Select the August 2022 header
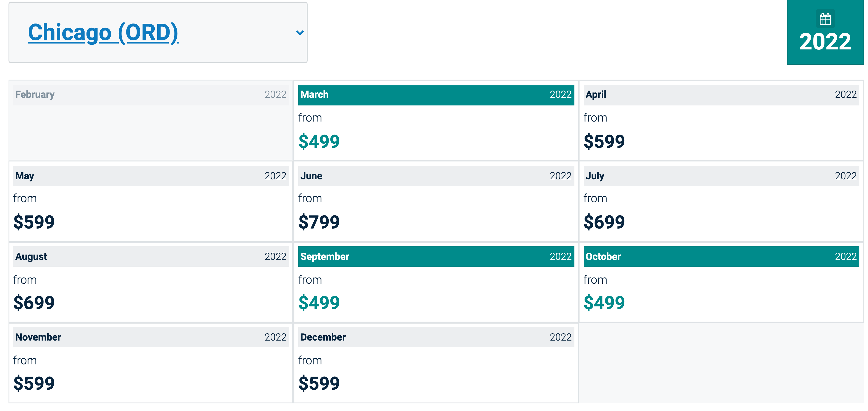Screen dimensions: 868x411 point(151,257)
